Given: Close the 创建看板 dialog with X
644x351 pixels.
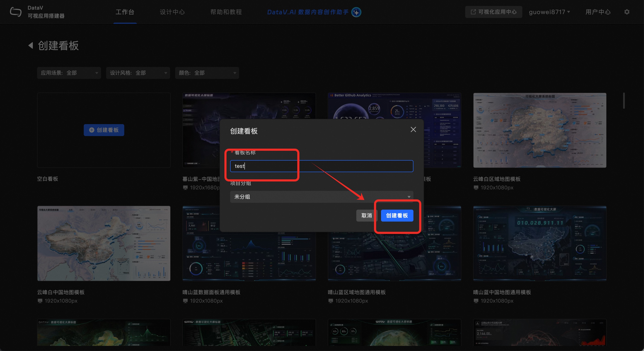Looking at the screenshot, I should [413, 129].
